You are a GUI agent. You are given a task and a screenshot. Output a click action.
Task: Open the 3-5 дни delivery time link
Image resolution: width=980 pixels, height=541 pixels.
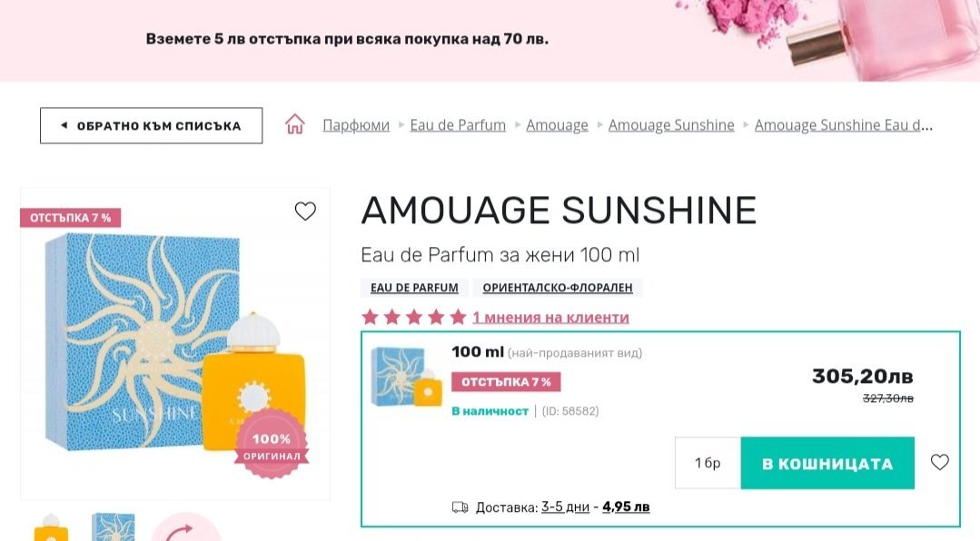(565, 507)
